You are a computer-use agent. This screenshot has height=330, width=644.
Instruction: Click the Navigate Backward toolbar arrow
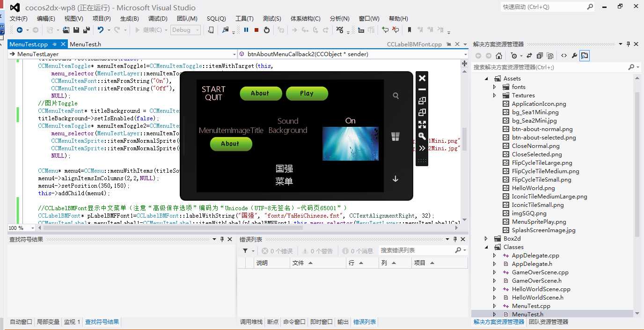point(20,30)
